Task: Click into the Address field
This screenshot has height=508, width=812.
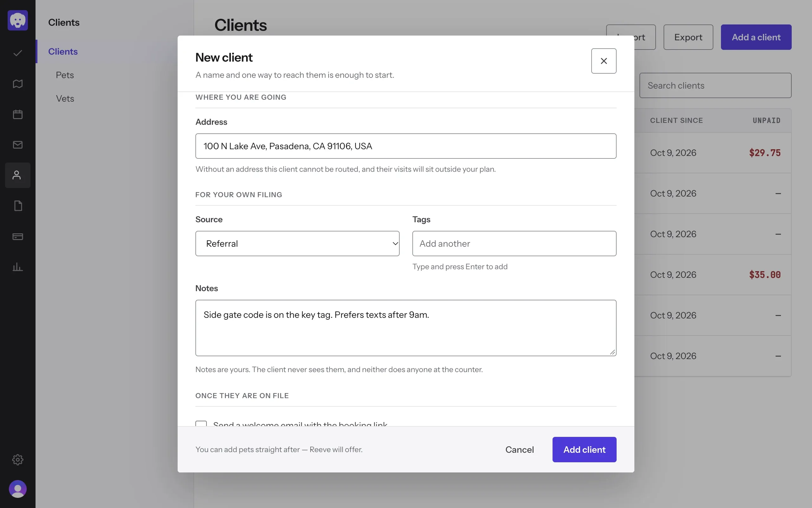Action: 406,146
